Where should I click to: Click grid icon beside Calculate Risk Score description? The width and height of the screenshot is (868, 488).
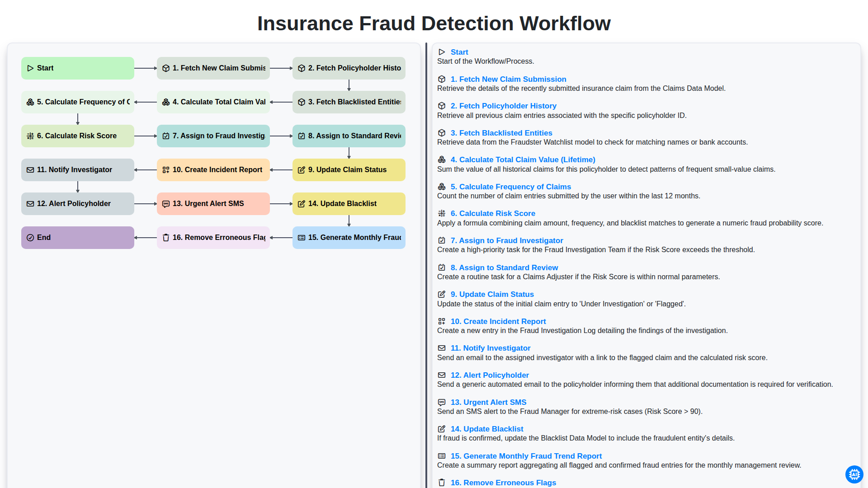pos(442,213)
